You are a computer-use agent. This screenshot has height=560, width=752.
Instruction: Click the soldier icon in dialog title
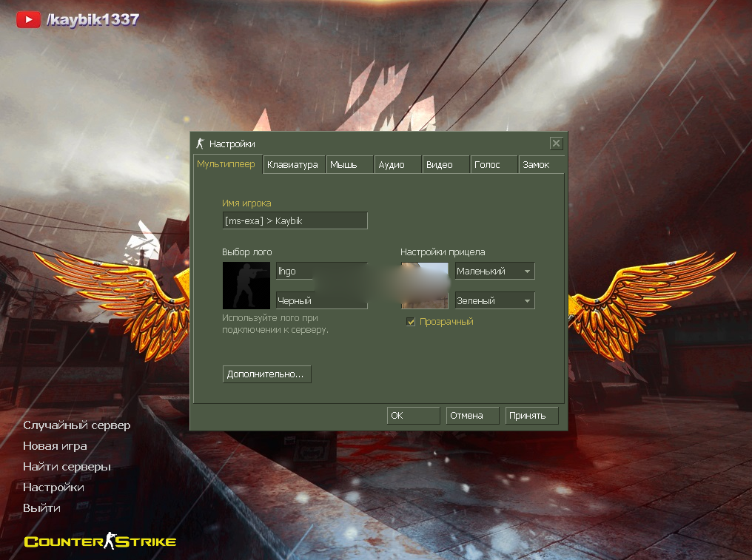(200, 144)
